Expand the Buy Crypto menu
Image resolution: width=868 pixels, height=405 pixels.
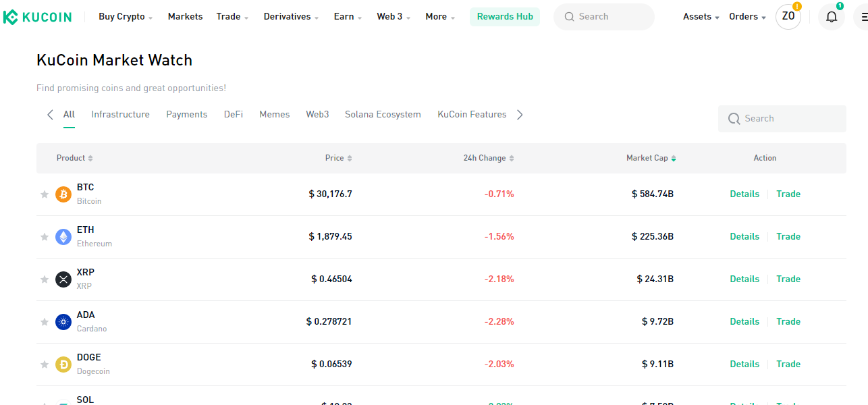pyautogui.click(x=126, y=17)
